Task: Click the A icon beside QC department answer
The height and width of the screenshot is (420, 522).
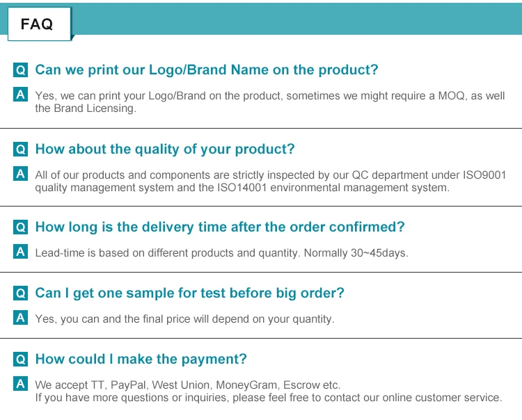Action: (21, 174)
